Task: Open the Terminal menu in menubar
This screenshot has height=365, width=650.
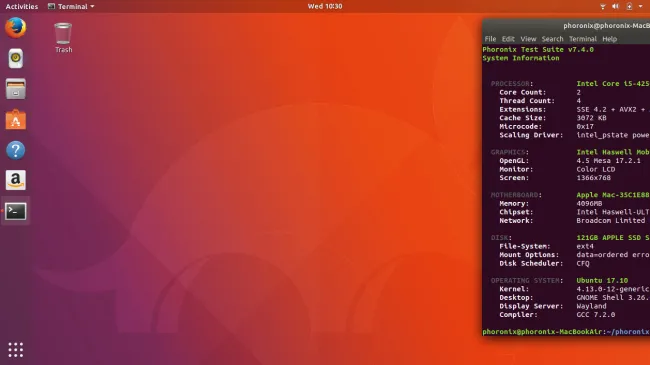Action: coord(582,39)
